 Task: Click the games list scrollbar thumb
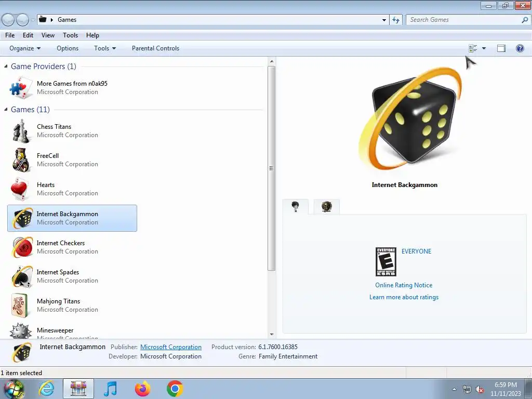tap(271, 168)
